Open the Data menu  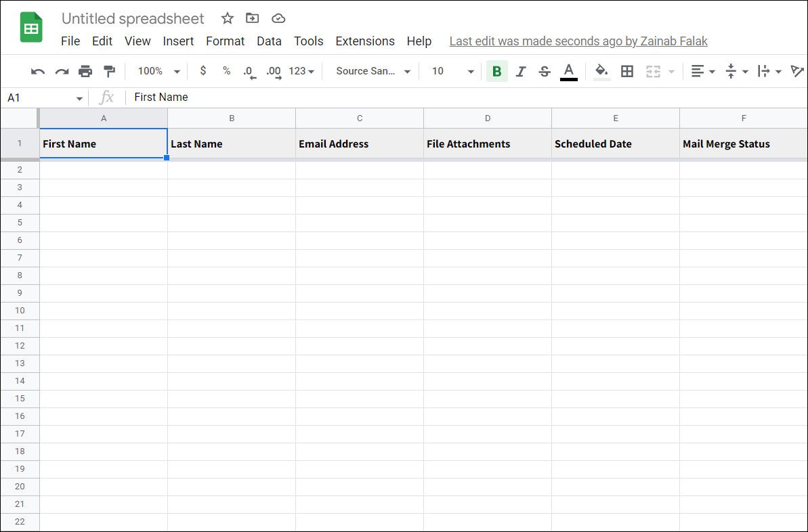[269, 41]
